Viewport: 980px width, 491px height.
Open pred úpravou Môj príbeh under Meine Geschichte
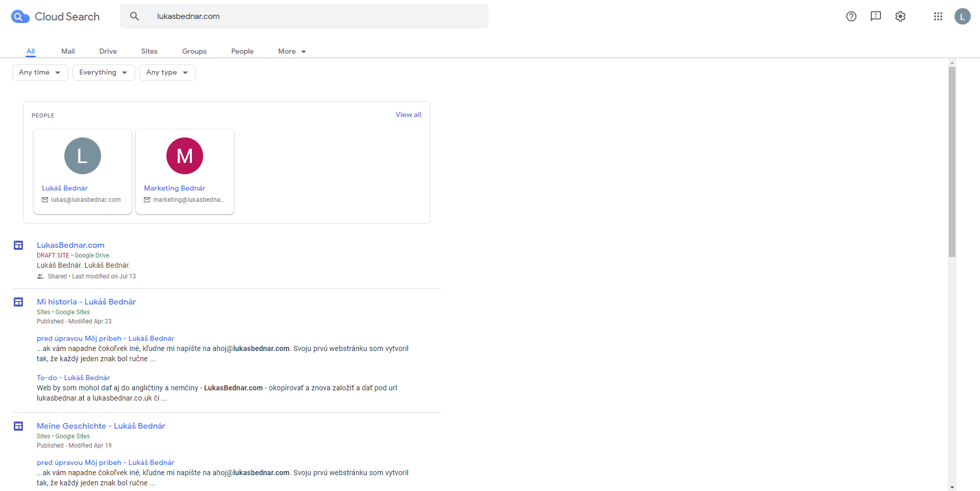tap(106, 462)
